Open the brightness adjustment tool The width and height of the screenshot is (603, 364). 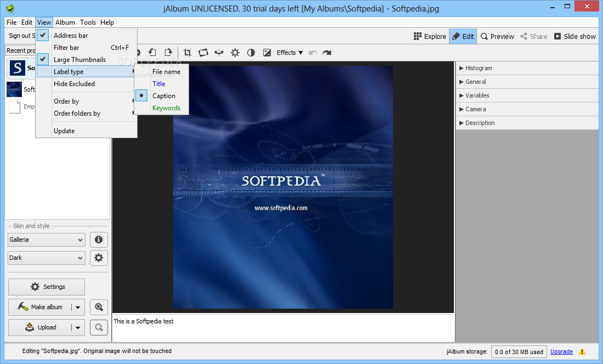coord(235,53)
